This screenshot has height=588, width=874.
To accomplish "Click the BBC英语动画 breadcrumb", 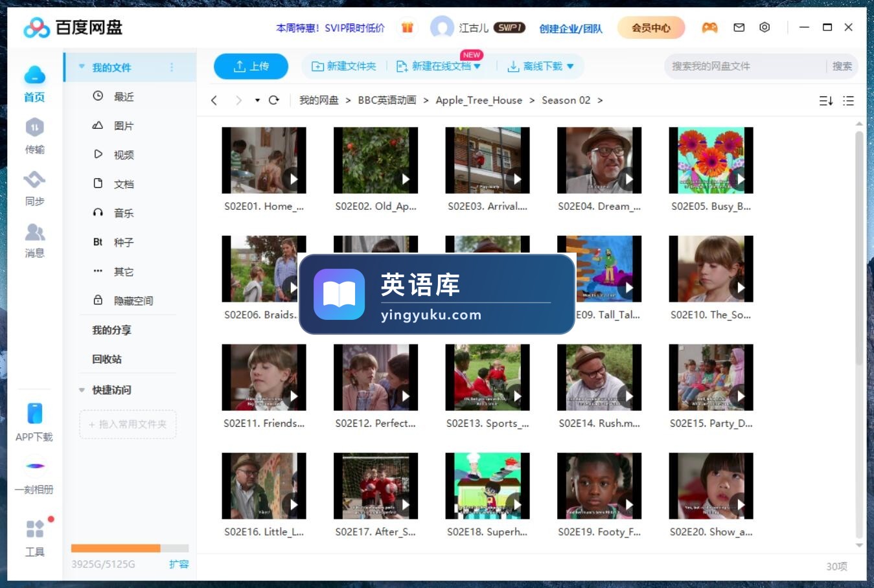I will [x=387, y=100].
